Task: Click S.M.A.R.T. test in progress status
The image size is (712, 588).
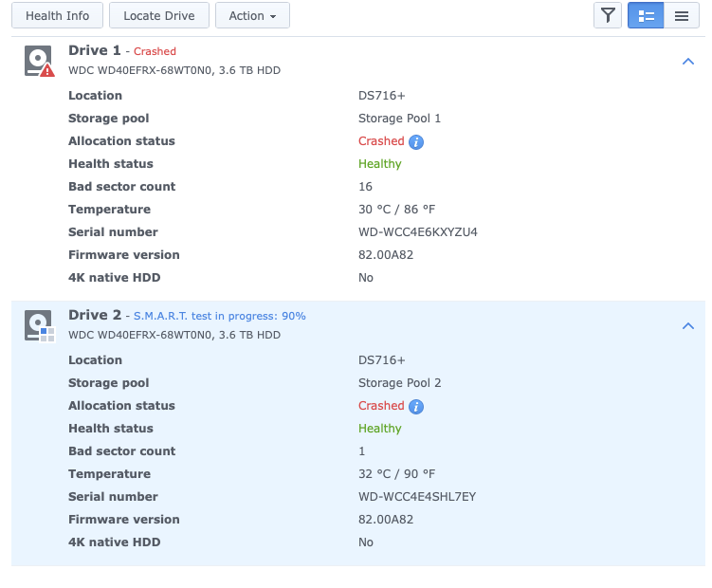Action: [219, 316]
